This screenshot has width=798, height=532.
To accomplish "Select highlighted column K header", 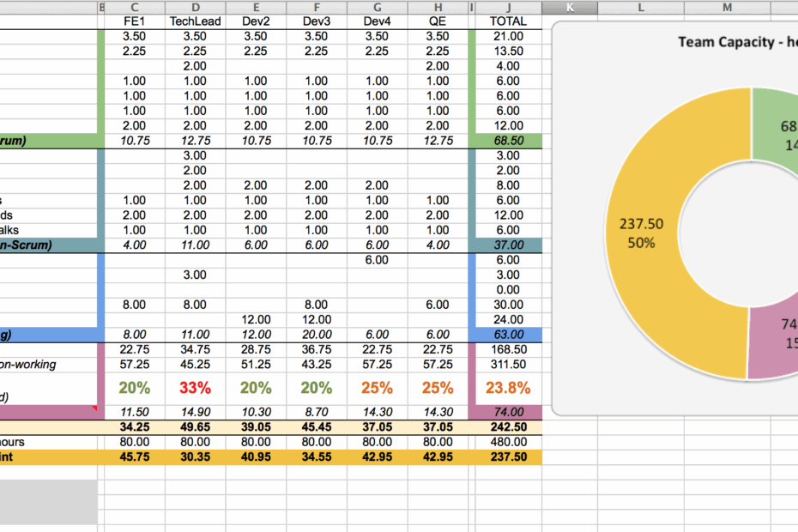I will click(570, 7).
